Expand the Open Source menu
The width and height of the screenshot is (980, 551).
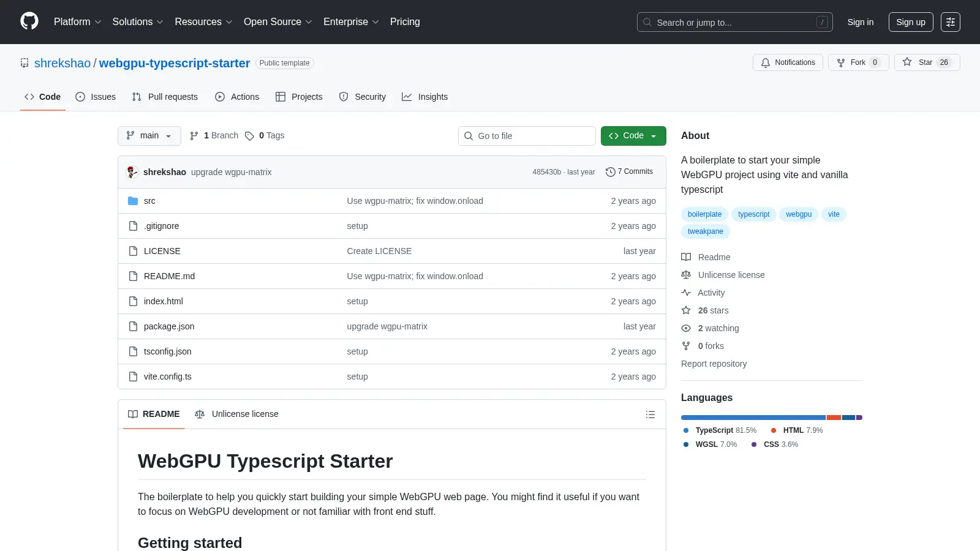pyautogui.click(x=278, y=22)
